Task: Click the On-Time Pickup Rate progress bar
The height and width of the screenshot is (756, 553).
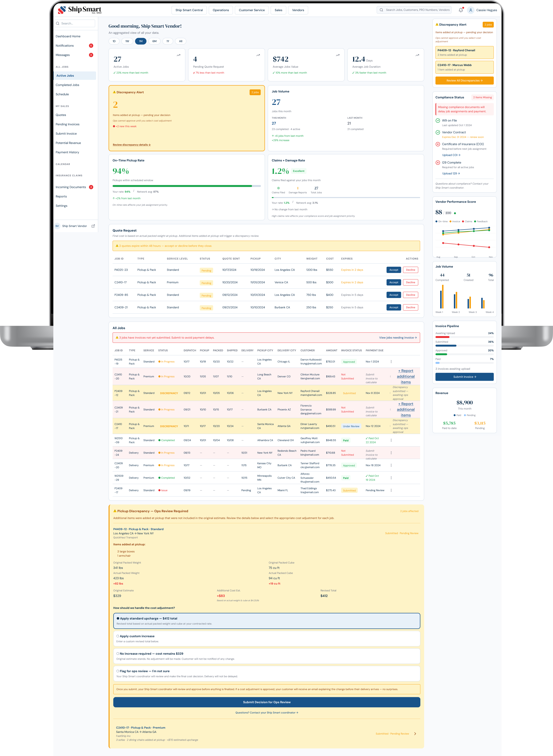Action: pyautogui.click(x=186, y=186)
